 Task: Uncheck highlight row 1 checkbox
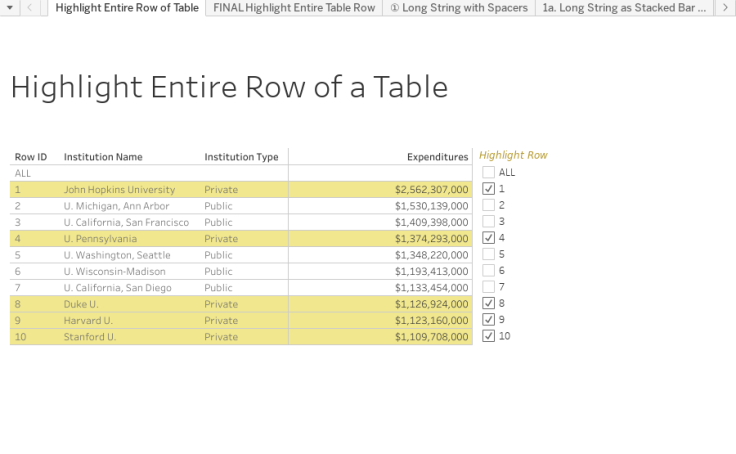tap(488, 189)
